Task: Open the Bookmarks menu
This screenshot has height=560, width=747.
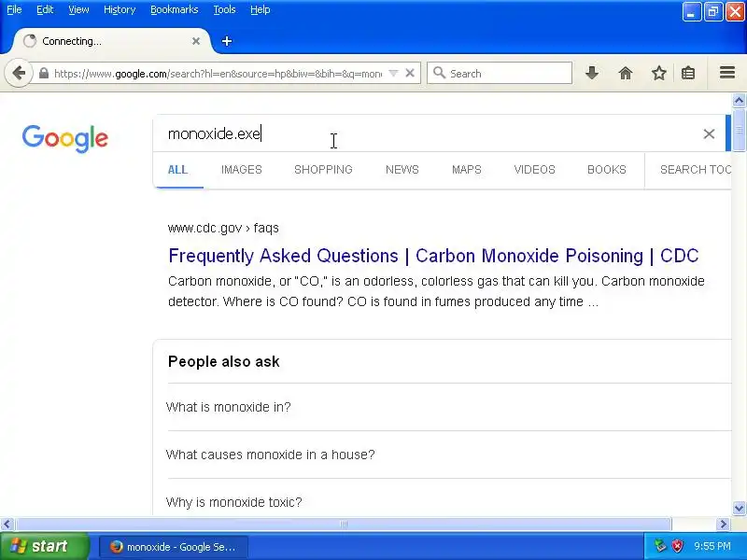Action: [174, 9]
